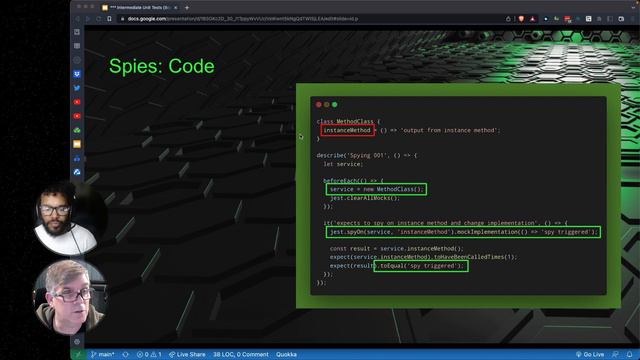Click the feedback icon in status bar
The height and width of the screenshot is (360, 640).
point(615,354)
